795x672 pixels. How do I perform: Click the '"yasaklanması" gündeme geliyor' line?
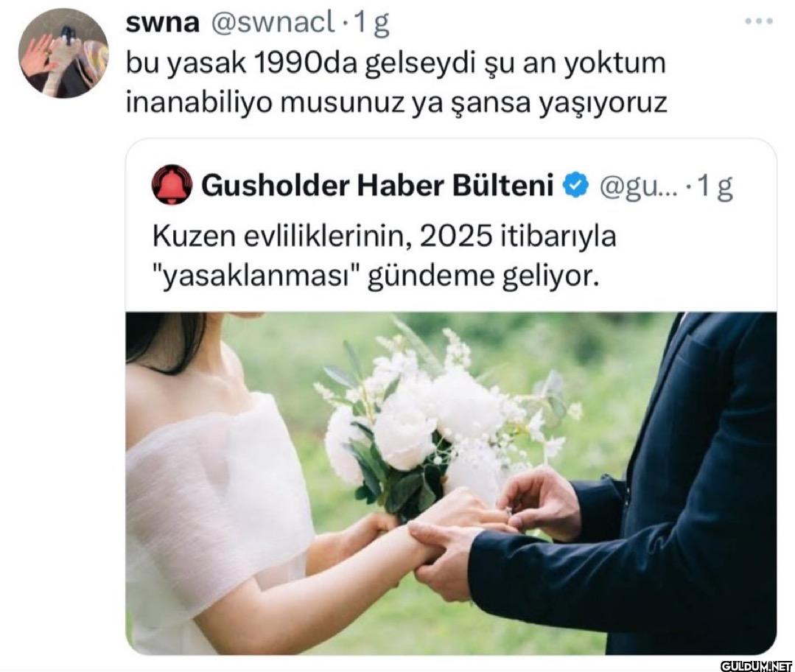(376, 277)
